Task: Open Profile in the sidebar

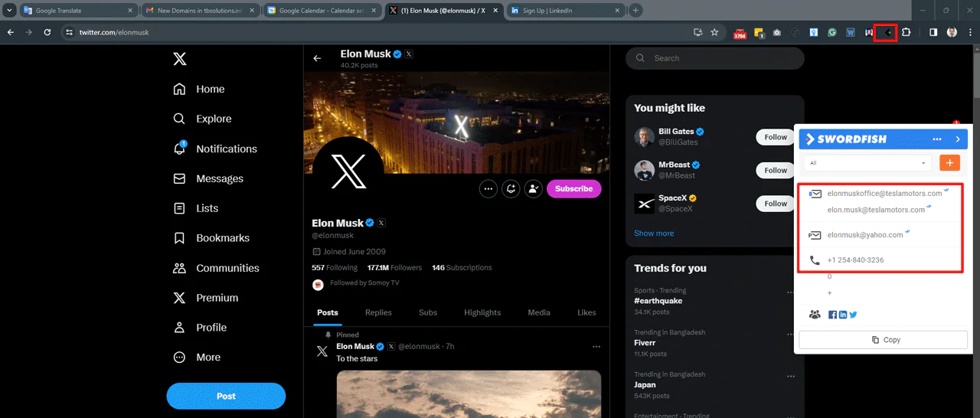Action: (x=200, y=328)
